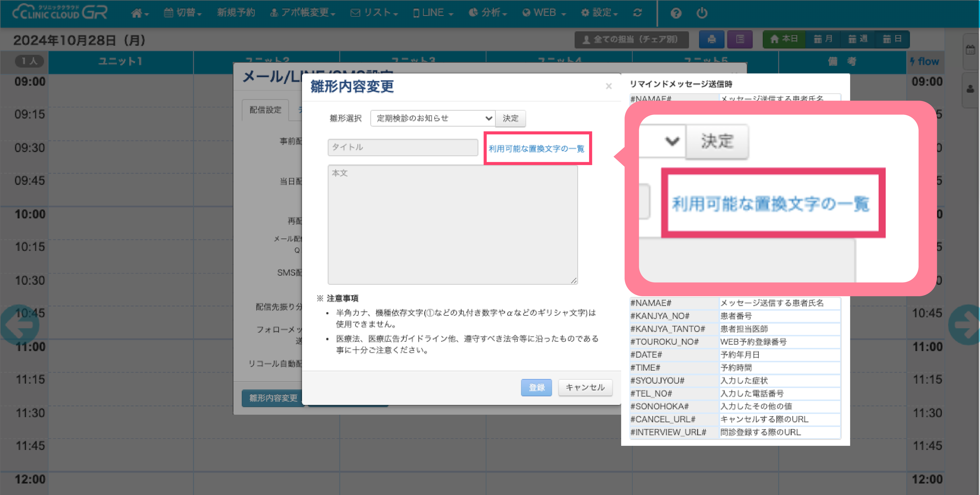Click into the タイトル input field

(402, 147)
